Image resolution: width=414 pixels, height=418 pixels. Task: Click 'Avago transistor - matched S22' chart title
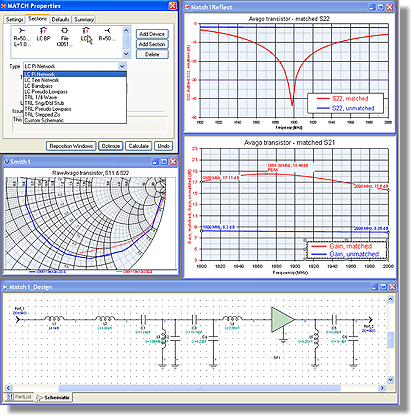(x=289, y=19)
